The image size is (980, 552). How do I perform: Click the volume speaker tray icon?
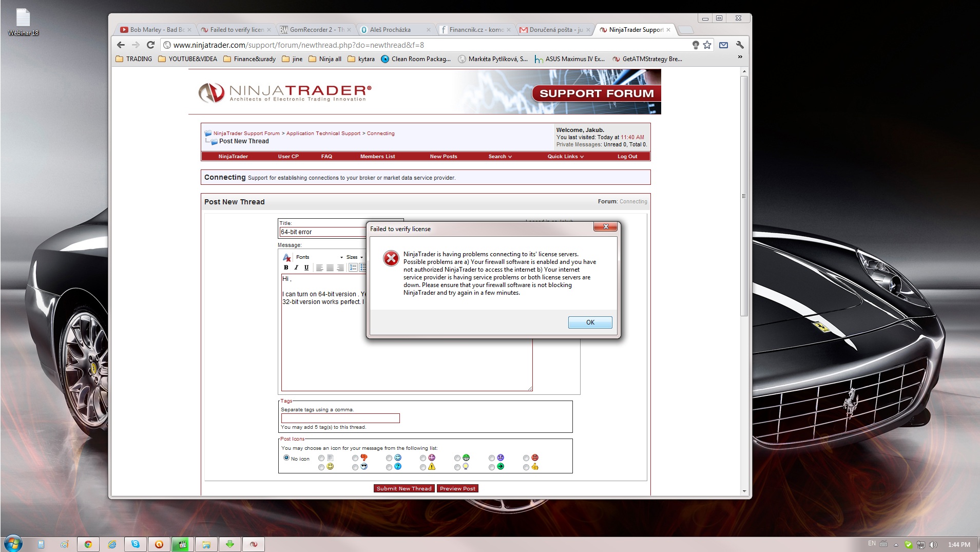pos(933,544)
